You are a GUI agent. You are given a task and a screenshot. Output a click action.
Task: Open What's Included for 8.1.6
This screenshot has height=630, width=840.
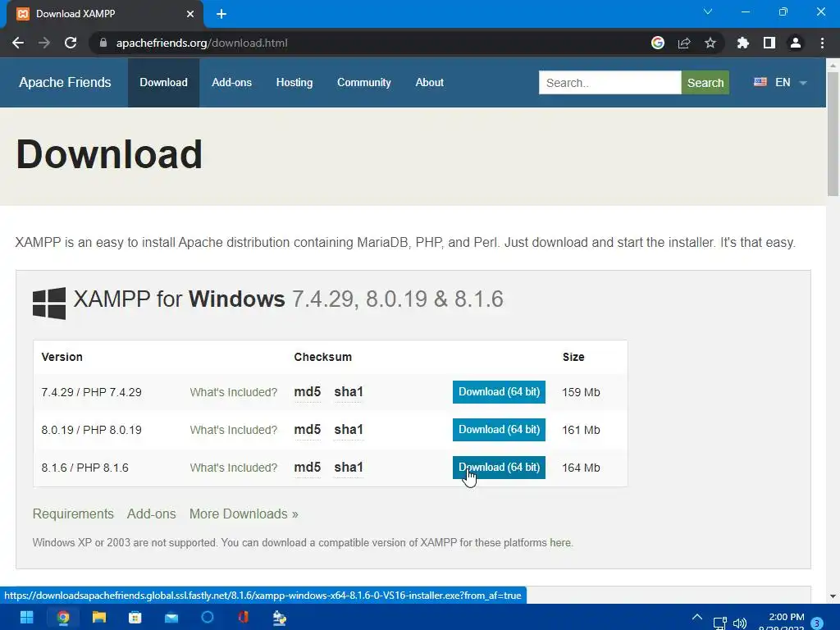(x=234, y=468)
